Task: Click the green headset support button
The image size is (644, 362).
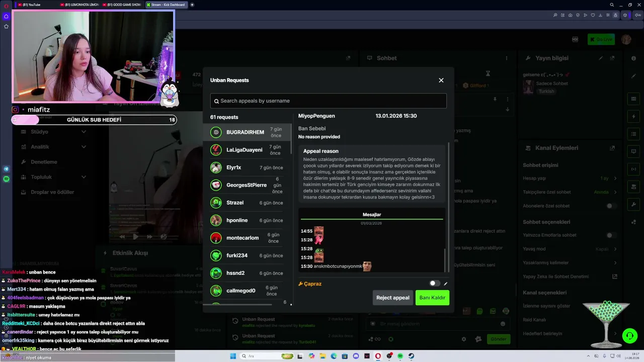Action: click(x=629, y=335)
